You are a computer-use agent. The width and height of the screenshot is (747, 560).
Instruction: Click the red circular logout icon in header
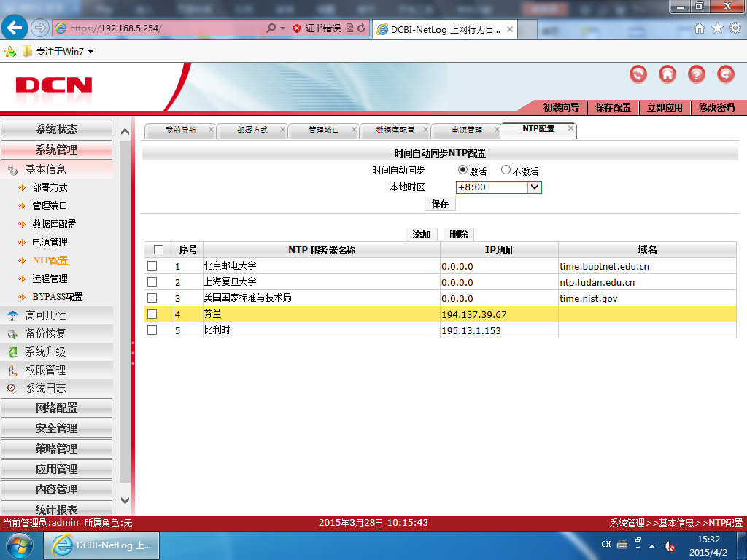coord(726,74)
